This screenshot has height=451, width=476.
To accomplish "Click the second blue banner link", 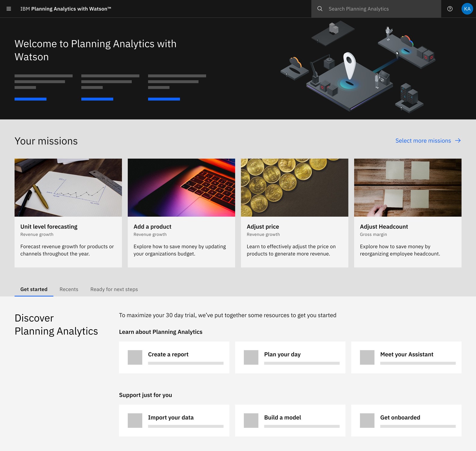I will pos(97,99).
